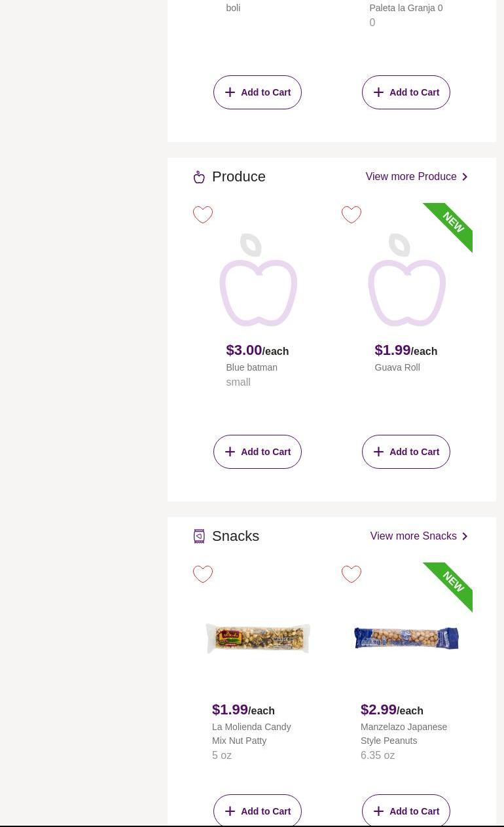
Task: Click the NEW ribbon on Guava Roll
Action: 454,223
